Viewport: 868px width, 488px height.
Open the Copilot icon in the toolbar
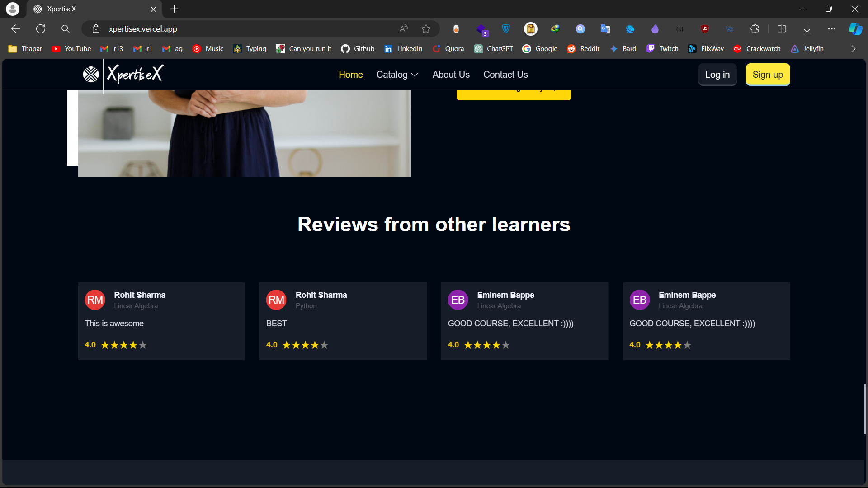(x=855, y=29)
